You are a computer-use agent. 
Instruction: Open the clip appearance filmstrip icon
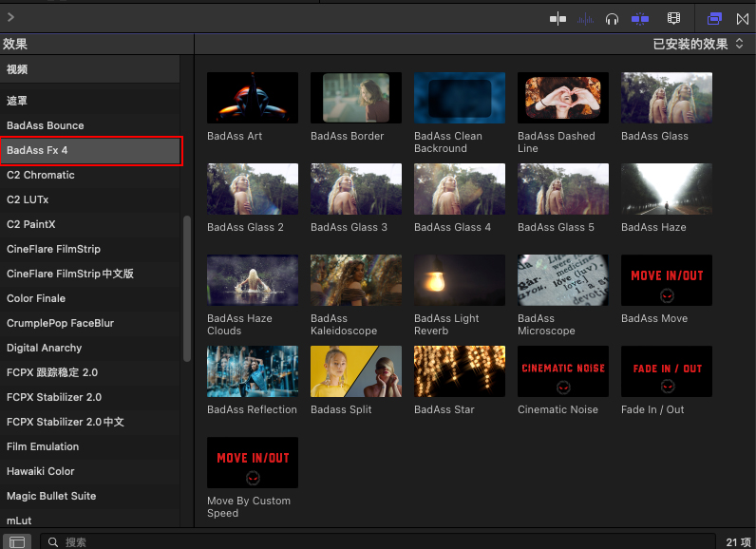point(673,19)
